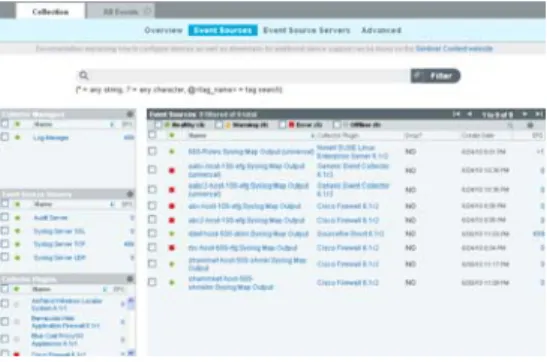This screenshot has height=362, width=547.
Task: Open the Syslog Server SSL link
Action: click(x=59, y=231)
